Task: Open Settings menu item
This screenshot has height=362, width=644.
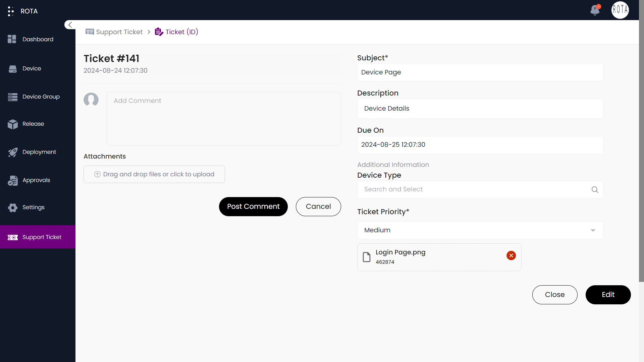Action: click(38, 207)
